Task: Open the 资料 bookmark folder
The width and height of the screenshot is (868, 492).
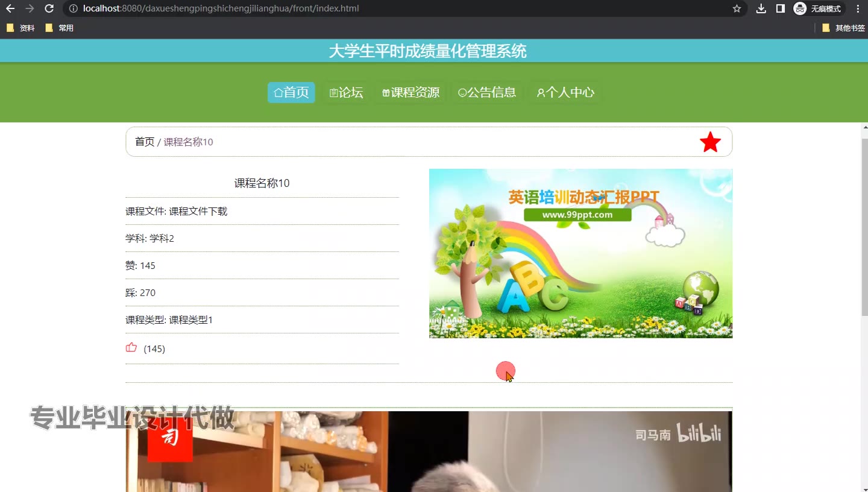Action: coord(20,28)
